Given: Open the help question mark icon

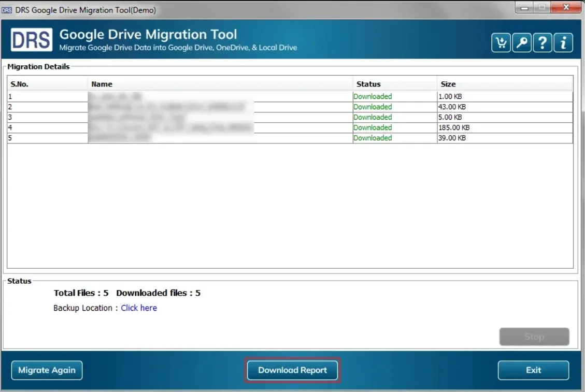Looking at the screenshot, I should pyautogui.click(x=542, y=43).
